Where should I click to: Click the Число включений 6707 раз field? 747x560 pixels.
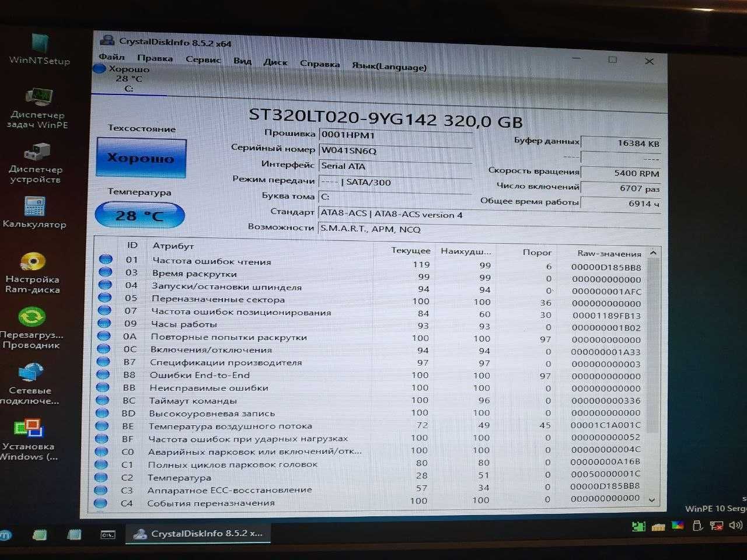(x=621, y=188)
